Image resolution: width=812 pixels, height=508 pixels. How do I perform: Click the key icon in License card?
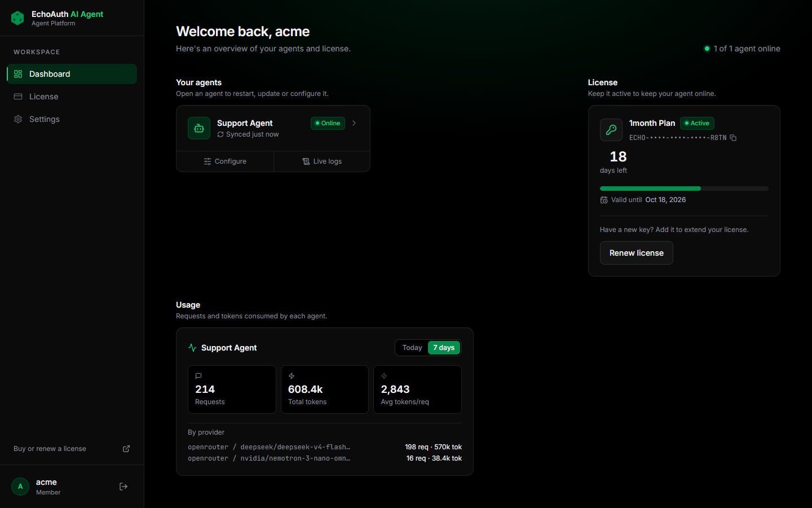click(x=611, y=130)
